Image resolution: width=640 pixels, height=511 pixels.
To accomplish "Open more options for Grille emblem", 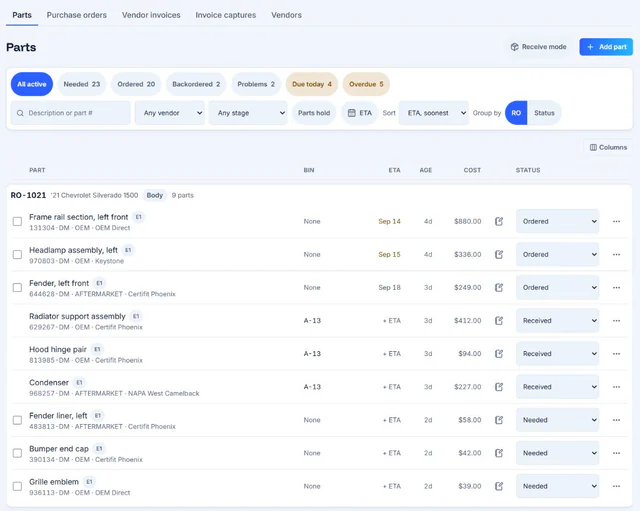I will tap(616, 486).
